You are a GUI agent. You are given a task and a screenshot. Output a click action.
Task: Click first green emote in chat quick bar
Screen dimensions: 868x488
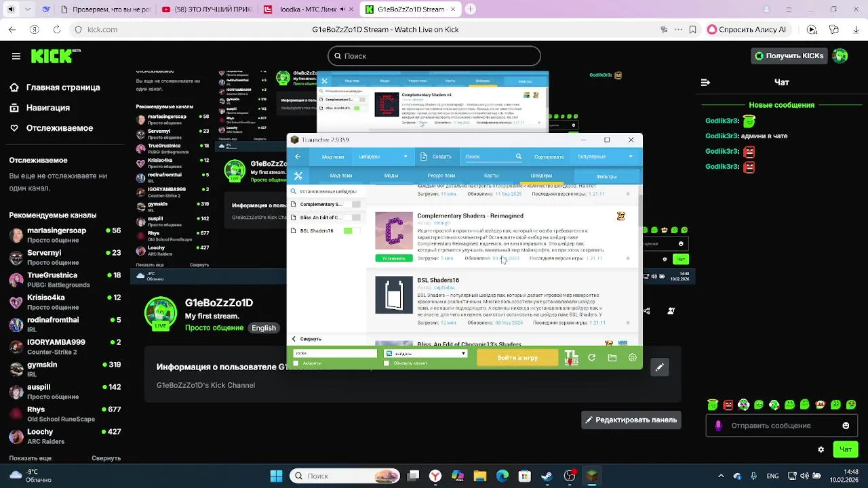(x=713, y=405)
